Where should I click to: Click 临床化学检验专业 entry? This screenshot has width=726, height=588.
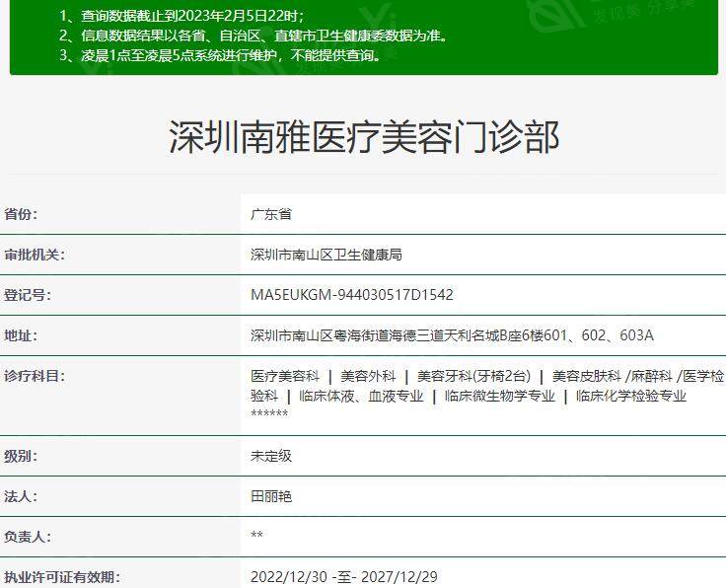coord(631,397)
